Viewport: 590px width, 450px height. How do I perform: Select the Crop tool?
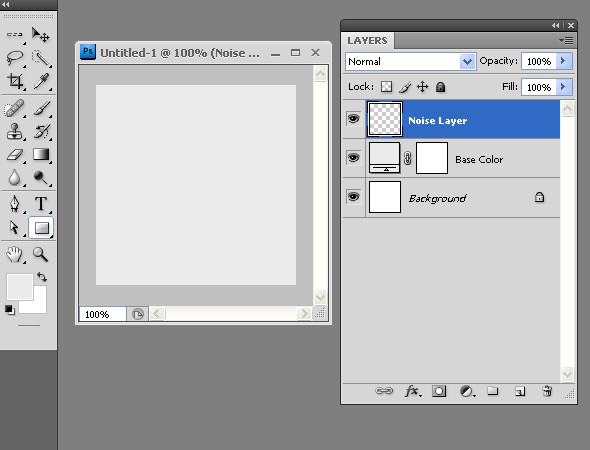click(15, 81)
